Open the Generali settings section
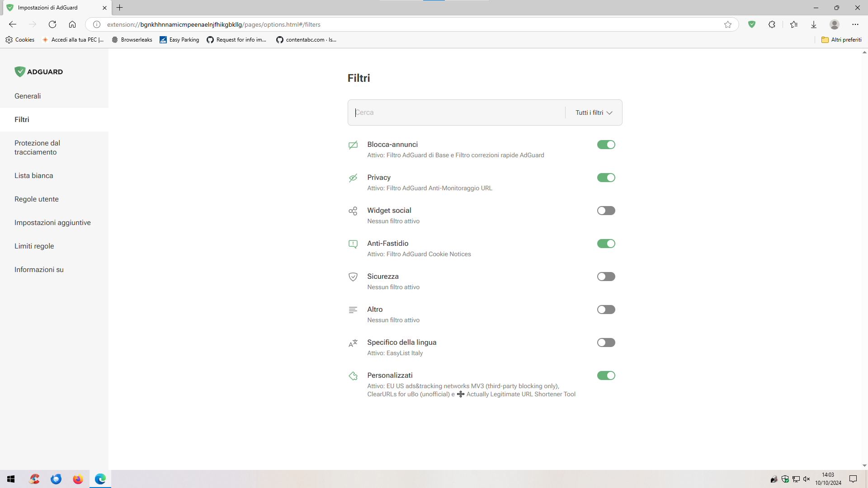 [54, 96]
